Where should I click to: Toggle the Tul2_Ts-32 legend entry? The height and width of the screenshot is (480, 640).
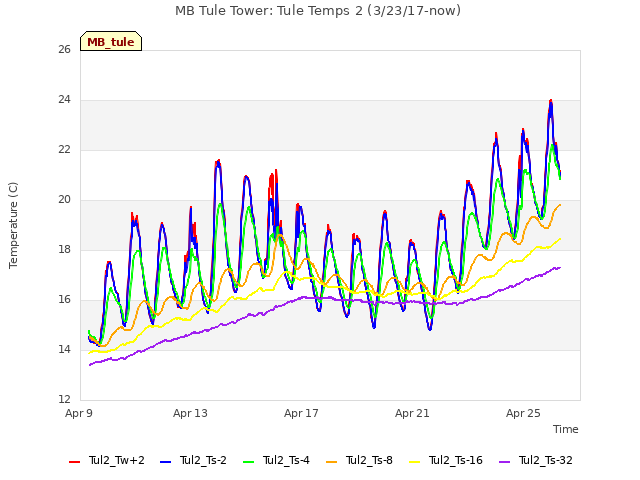[x=536, y=460]
